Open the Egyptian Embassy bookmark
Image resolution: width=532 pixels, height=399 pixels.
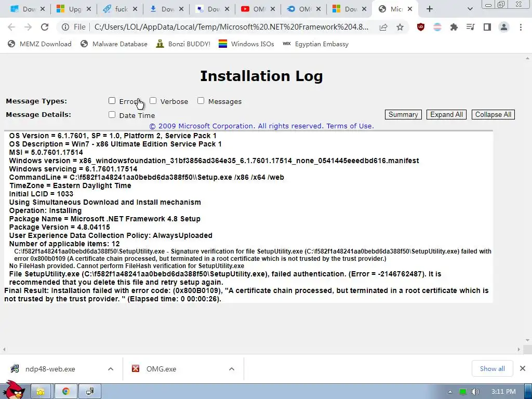[x=315, y=44]
